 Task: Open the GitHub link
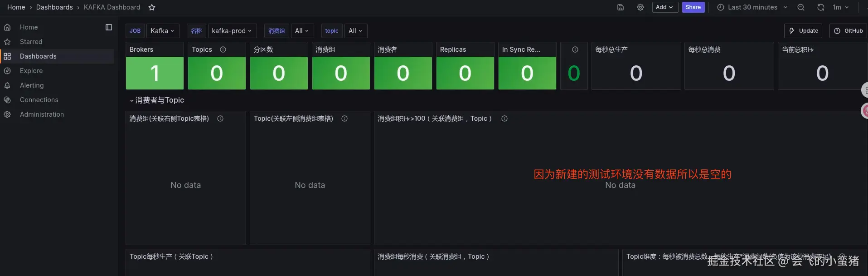pyautogui.click(x=849, y=31)
